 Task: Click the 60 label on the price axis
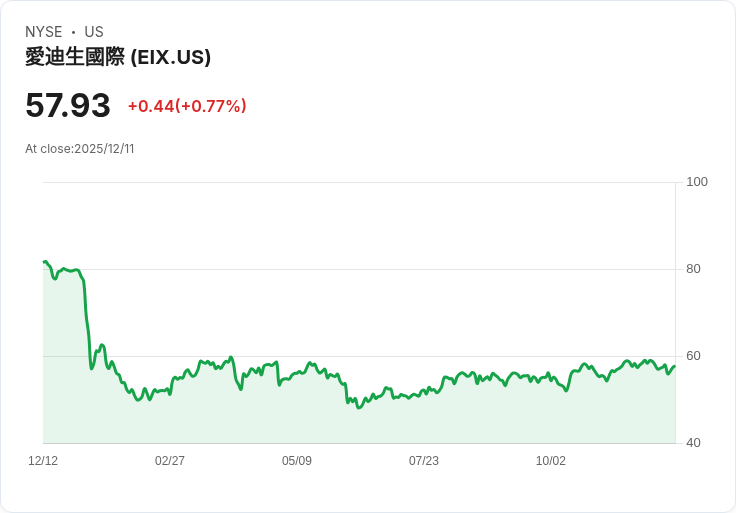pos(693,356)
